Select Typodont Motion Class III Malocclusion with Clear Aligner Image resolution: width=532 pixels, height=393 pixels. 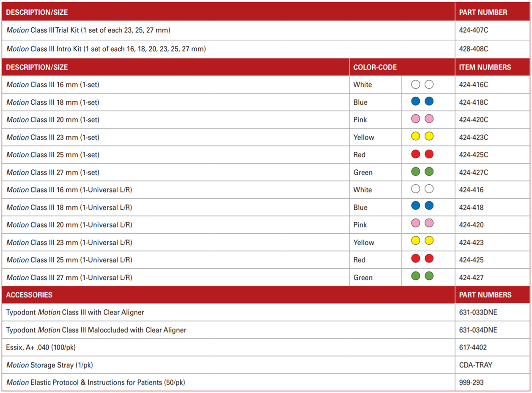point(96,330)
